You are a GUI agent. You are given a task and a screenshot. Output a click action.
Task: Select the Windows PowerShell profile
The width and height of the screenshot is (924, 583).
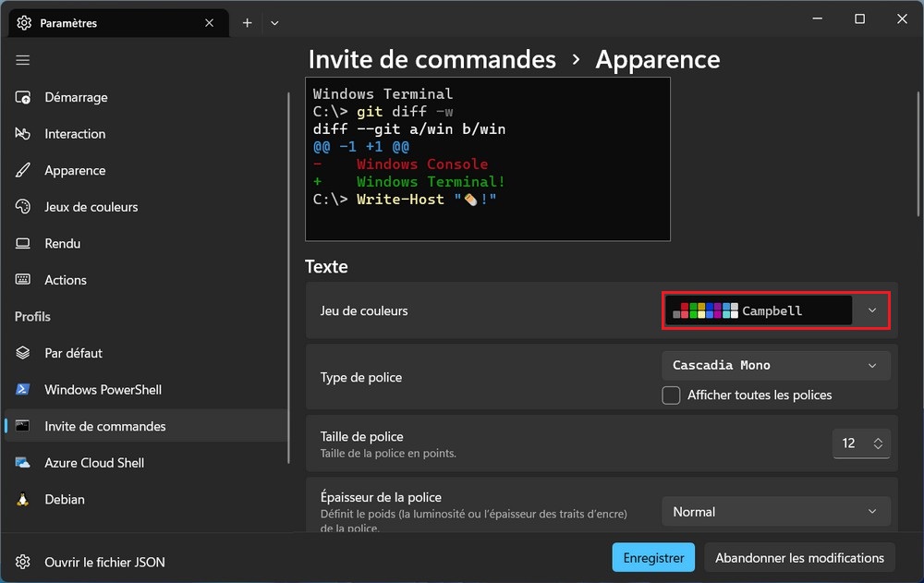[x=103, y=390]
